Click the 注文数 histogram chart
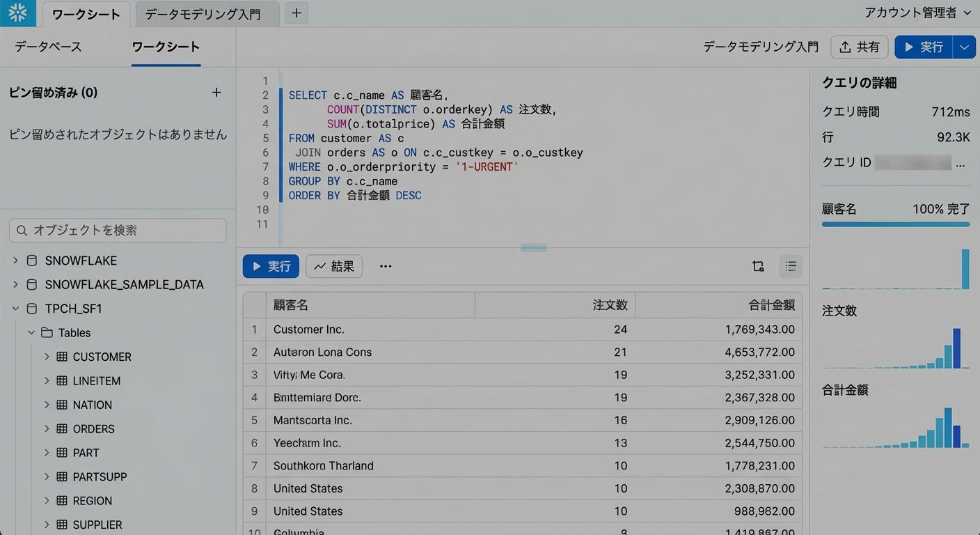 coord(896,348)
